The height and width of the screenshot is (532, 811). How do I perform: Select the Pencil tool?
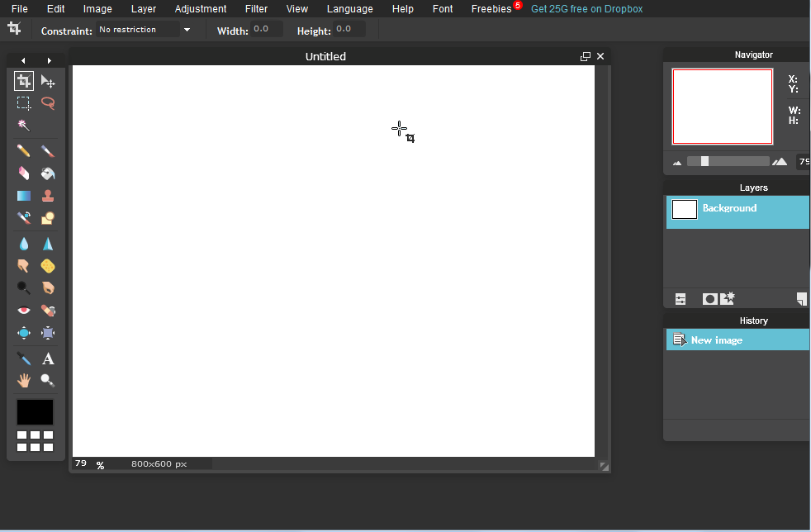[x=24, y=151]
